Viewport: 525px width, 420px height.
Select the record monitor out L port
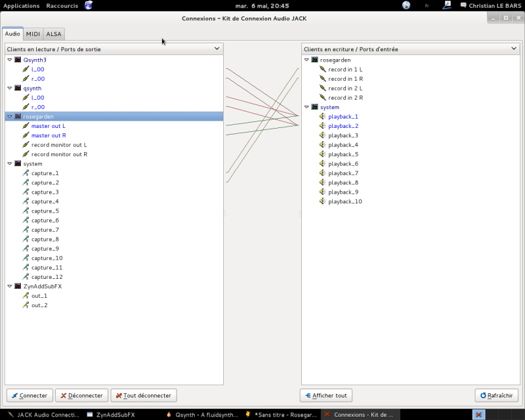click(59, 145)
